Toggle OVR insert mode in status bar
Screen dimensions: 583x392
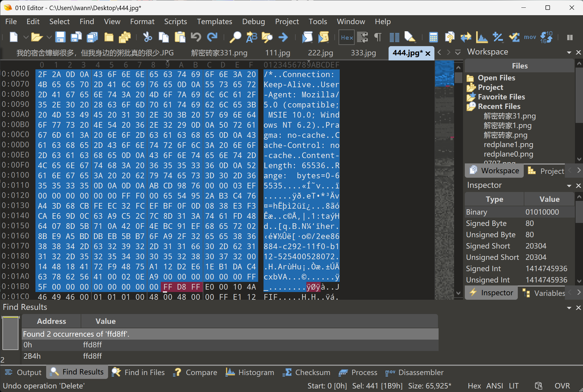[562, 386]
